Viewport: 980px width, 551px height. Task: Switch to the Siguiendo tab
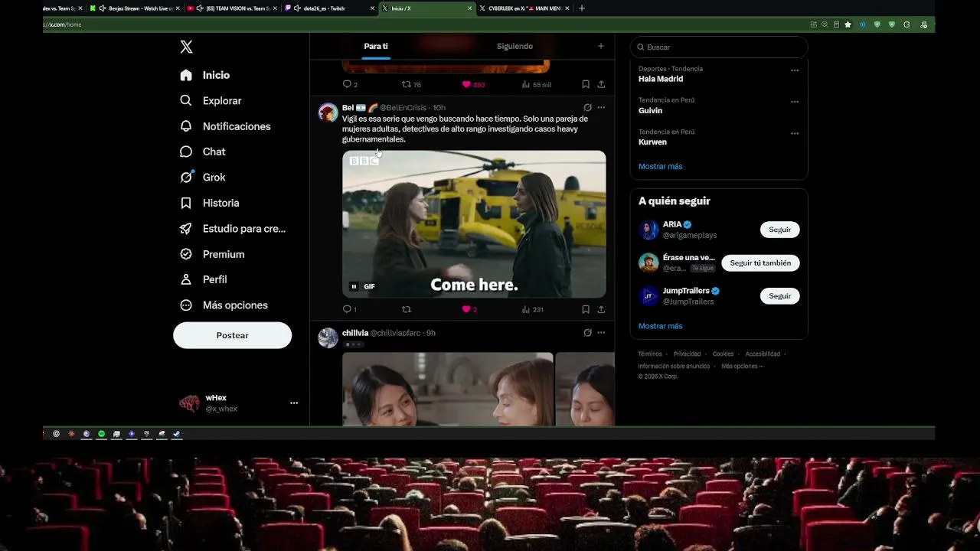click(514, 46)
